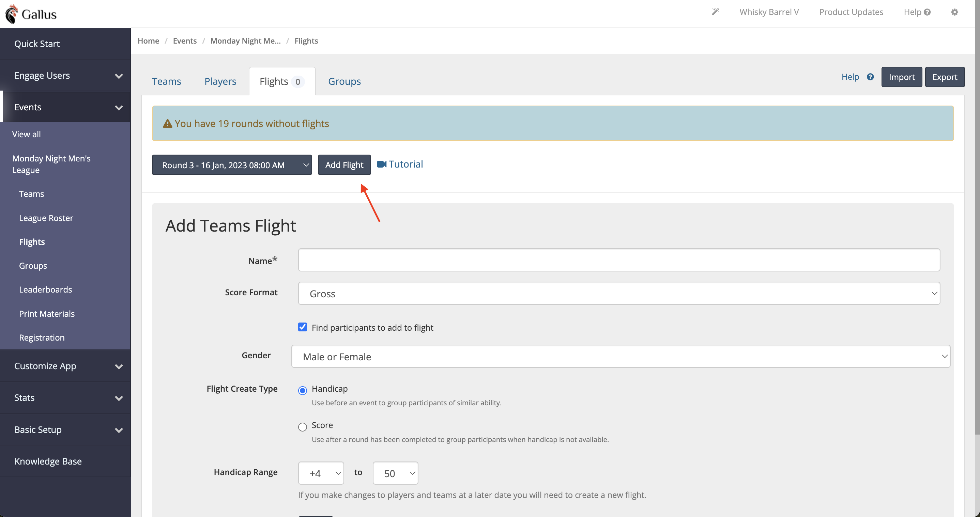The height and width of the screenshot is (517, 980).
Task: Open Monday Night Me... breadcrumb
Action: (245, 41)
